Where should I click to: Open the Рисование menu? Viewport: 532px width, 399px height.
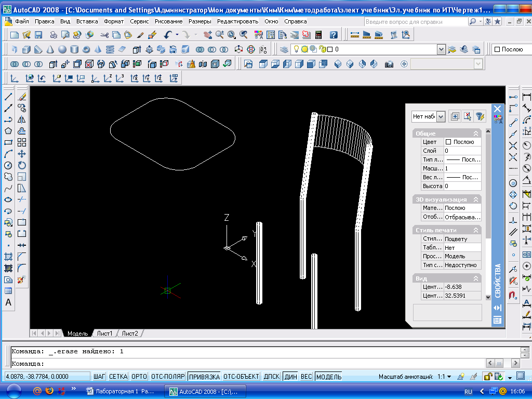coord(169,21)
